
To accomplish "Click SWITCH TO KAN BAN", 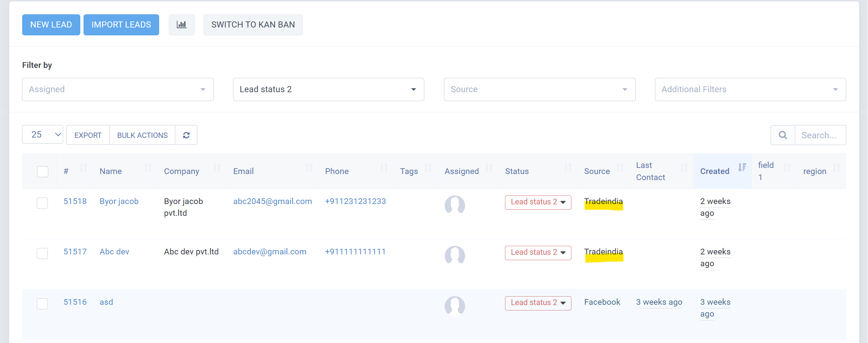I will point(253,25).
